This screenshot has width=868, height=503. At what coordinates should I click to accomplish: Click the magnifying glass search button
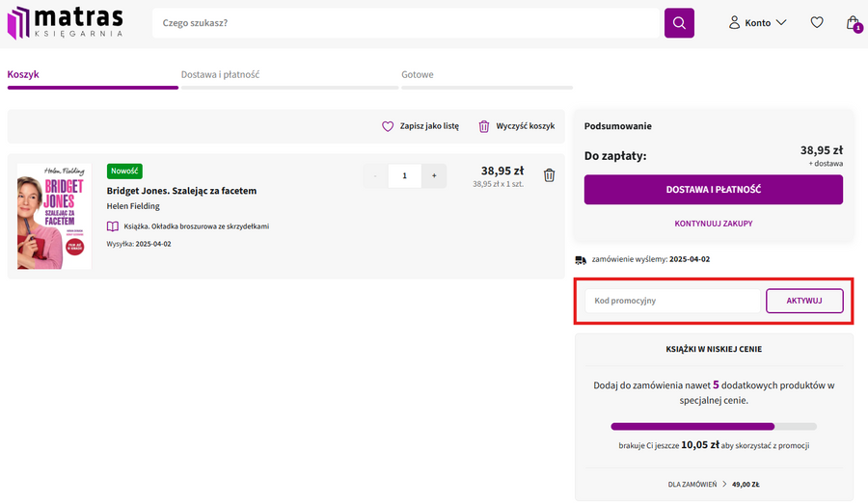(x=679, y=23)
